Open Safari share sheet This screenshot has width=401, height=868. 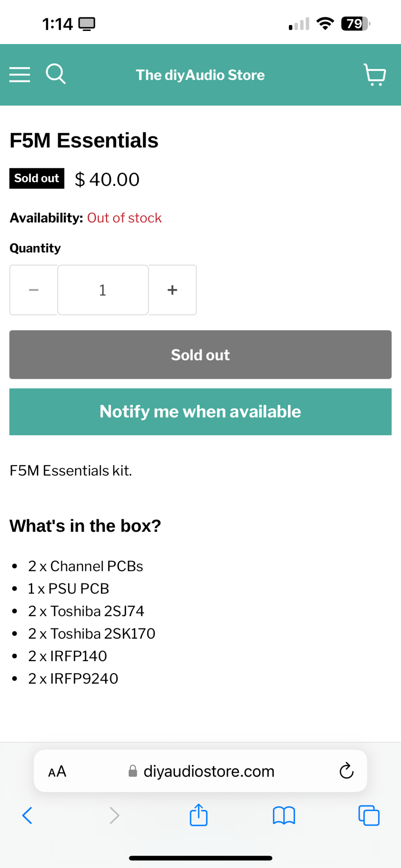point(199,815)
